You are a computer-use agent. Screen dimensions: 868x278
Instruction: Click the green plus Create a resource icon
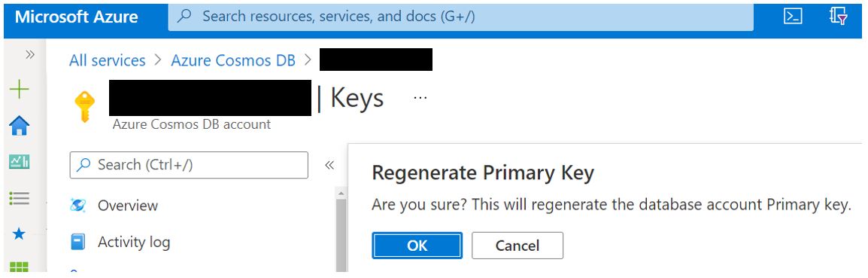20,89
